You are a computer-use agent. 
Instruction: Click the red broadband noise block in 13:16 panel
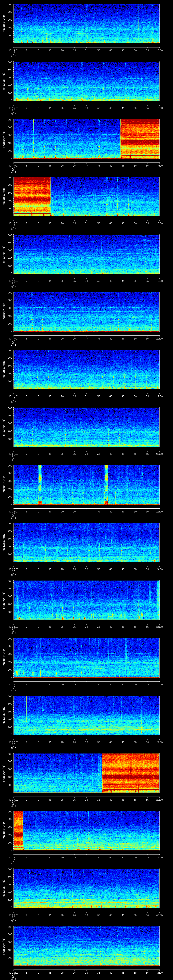click(x=140, y=139)
